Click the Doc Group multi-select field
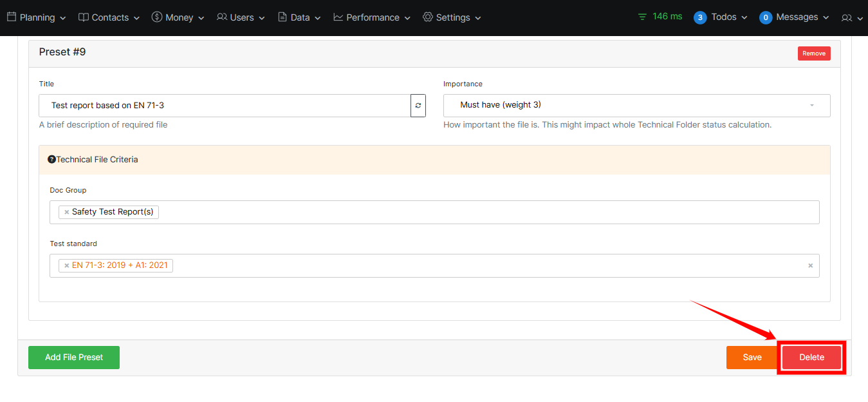The image size is (868, 402). [434, 212]
